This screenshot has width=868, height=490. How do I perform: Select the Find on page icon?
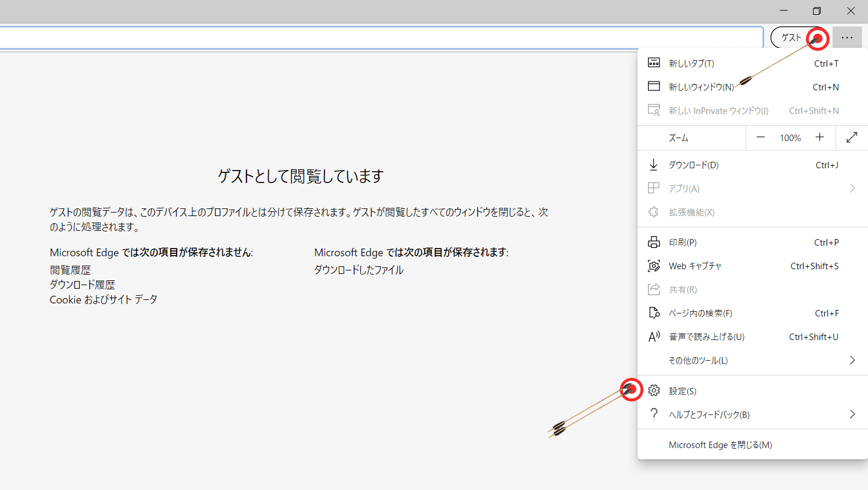tap(654, 313)
